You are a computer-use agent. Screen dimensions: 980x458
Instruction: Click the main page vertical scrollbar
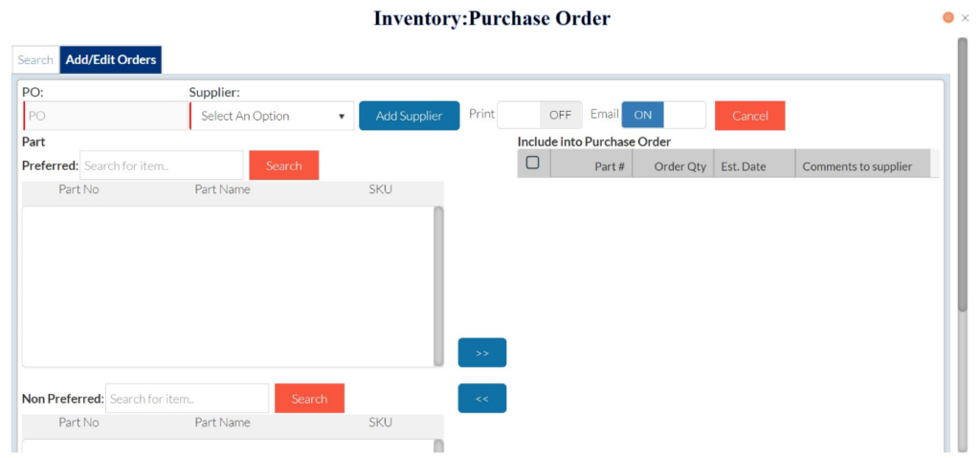click(x=962, y=172)
